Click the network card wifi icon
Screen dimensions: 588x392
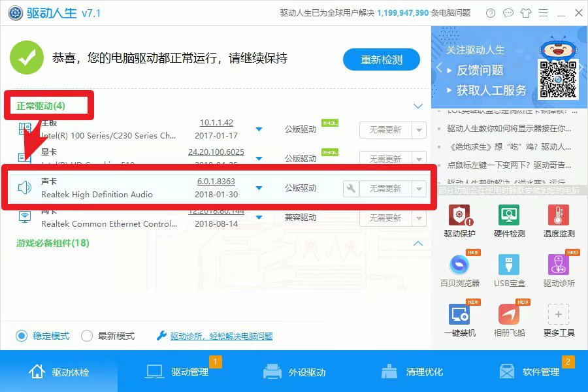(25, 217)
